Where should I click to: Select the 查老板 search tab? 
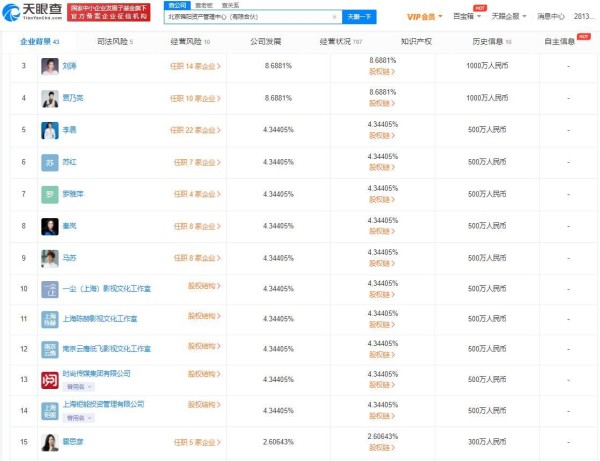coord(204,5)
